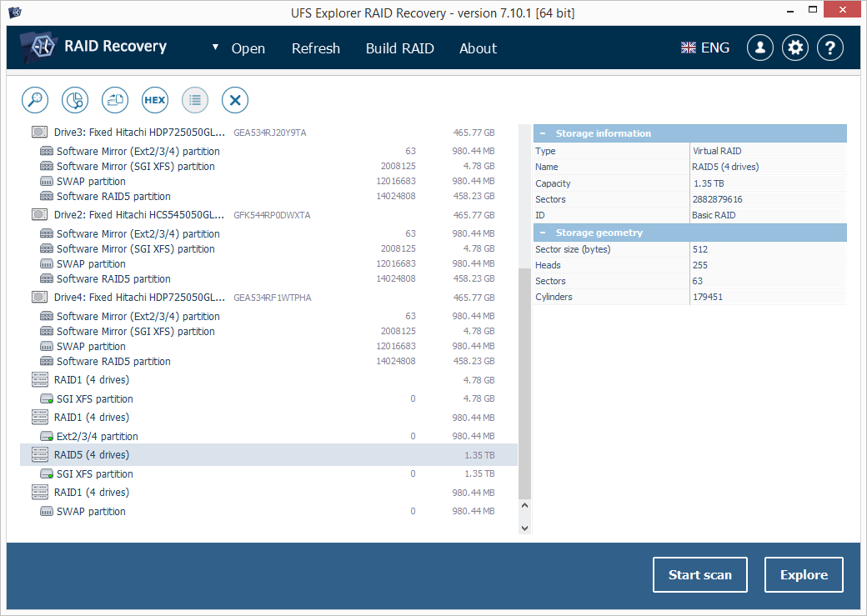
Task: Click the ID value Basic RAID
Action: pyautogui.click(x=714, y=215)
